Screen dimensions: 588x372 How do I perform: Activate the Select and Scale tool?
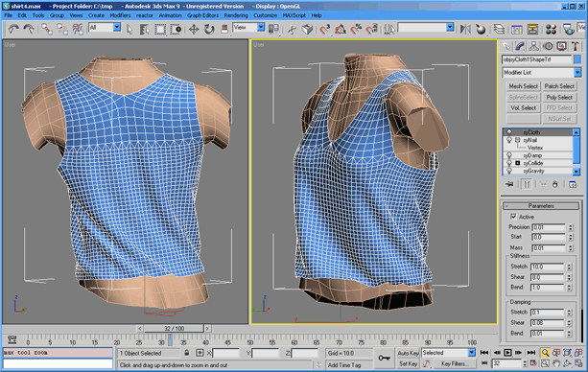[224, 29]
